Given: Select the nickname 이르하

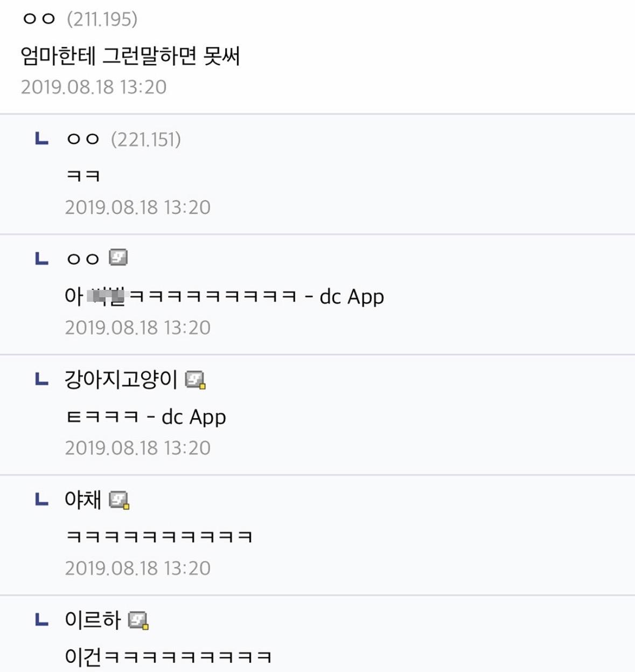Looking at the screenshot, I should pos(93,620).
